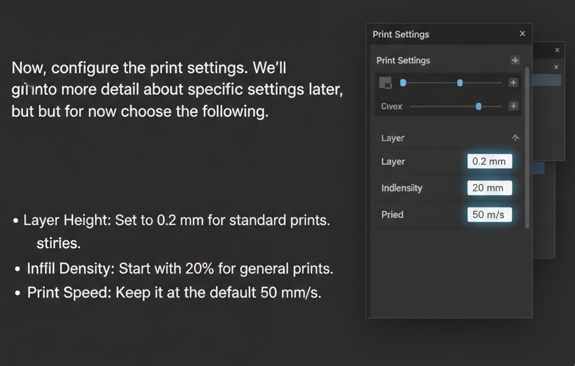Click the Print Settings title bar text
Screen dimensions: 575x366
click(x=401, y=34)
